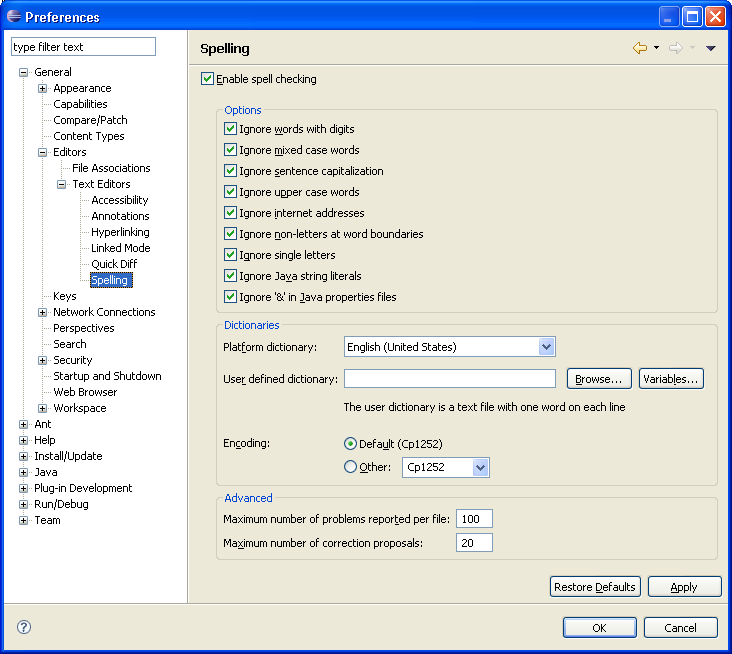Open Web Browser preference page
Image resolution: width=732 pixels, height=654 pixels.
pyautogui.click(x=85, y=392)
